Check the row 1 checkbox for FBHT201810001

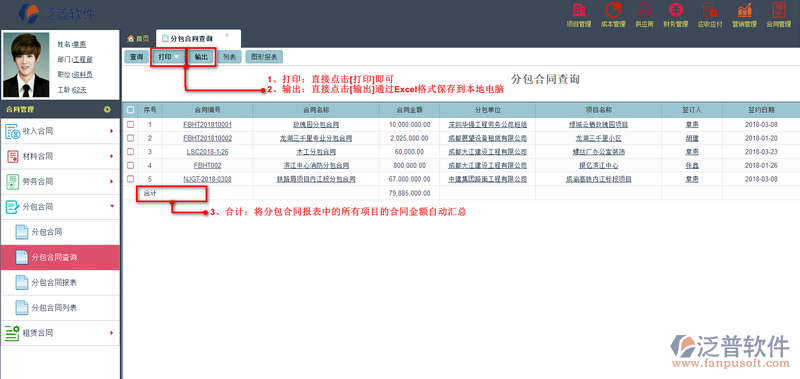click(130, 124)
